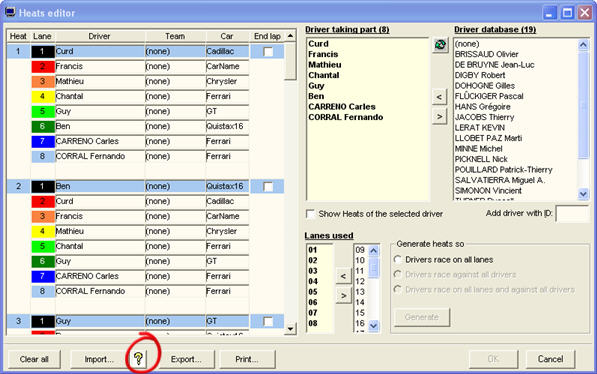
Task: Click the blue lane 7 swatch in heat 2
Action: click(x=43, y=276)
